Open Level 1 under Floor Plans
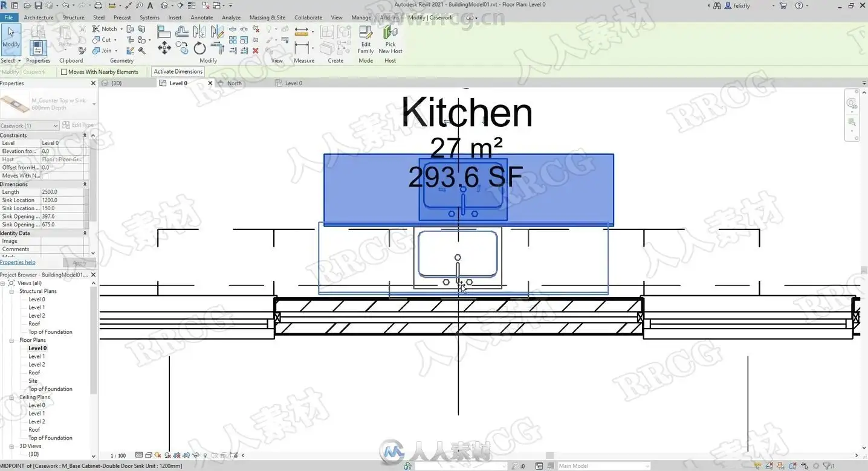The height and width of the screenshot is (471, 868). coord(37,356)
